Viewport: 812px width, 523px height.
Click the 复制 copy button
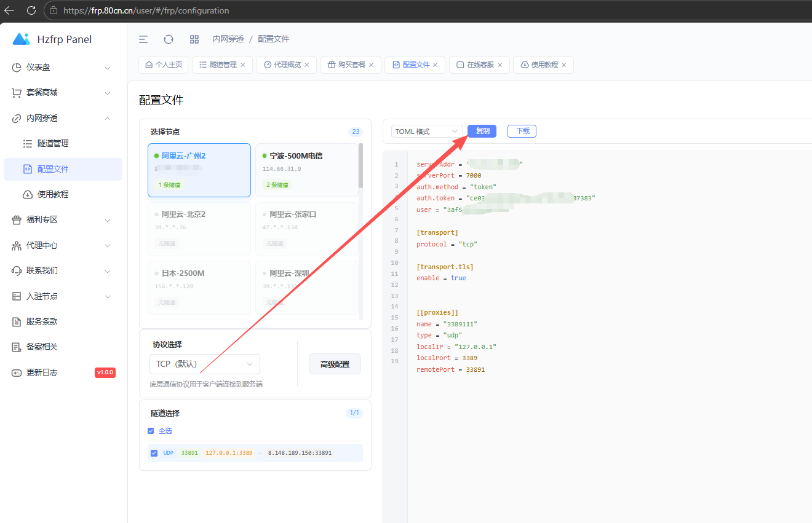point(482,131)
